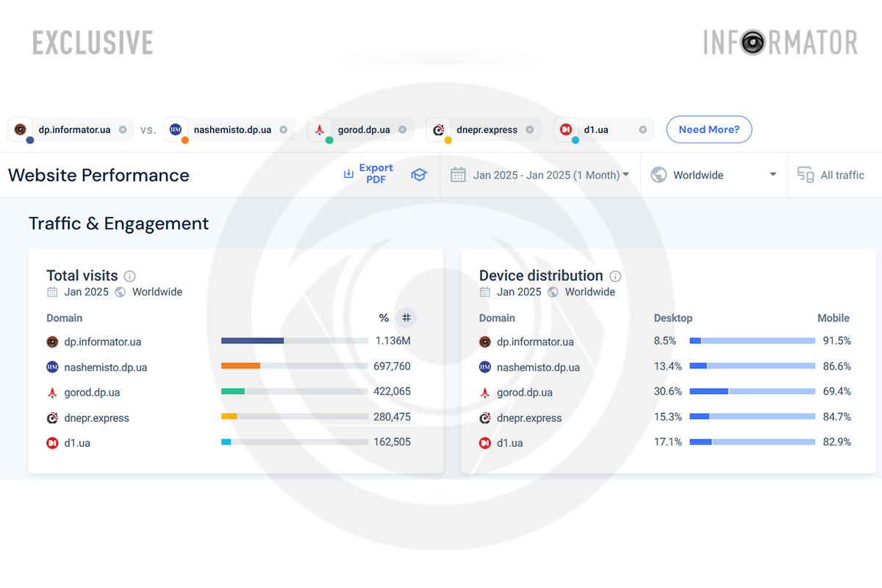Viewport: 882px width, 588px height.
Task: Click the globe icon next to Worldwide
Action: click(659, 175)
